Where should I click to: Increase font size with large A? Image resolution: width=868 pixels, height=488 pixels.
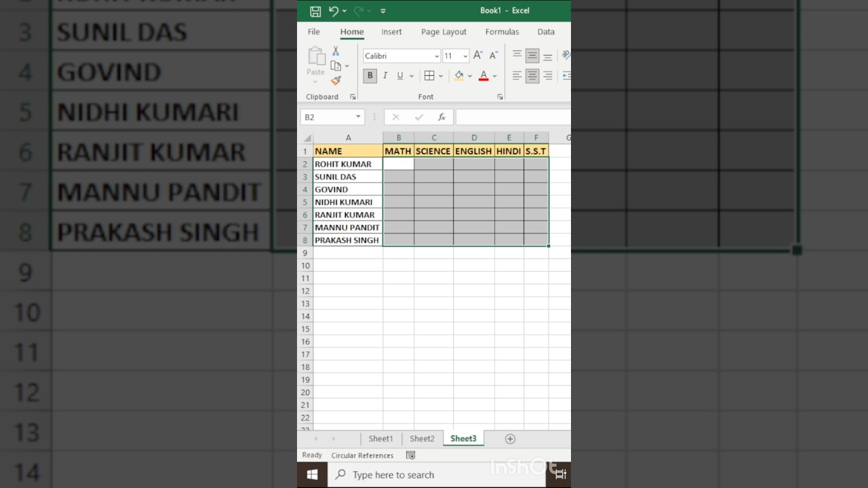pos(478,56)
